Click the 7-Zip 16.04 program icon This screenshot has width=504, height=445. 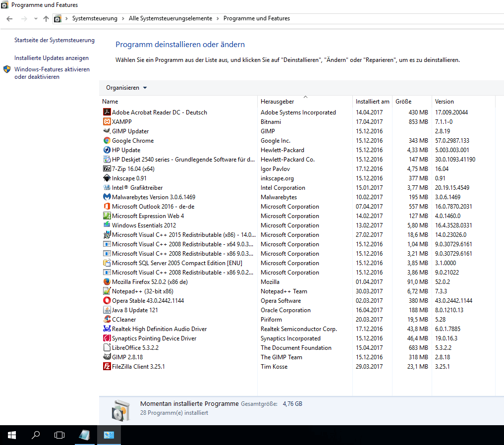point(107,168)
